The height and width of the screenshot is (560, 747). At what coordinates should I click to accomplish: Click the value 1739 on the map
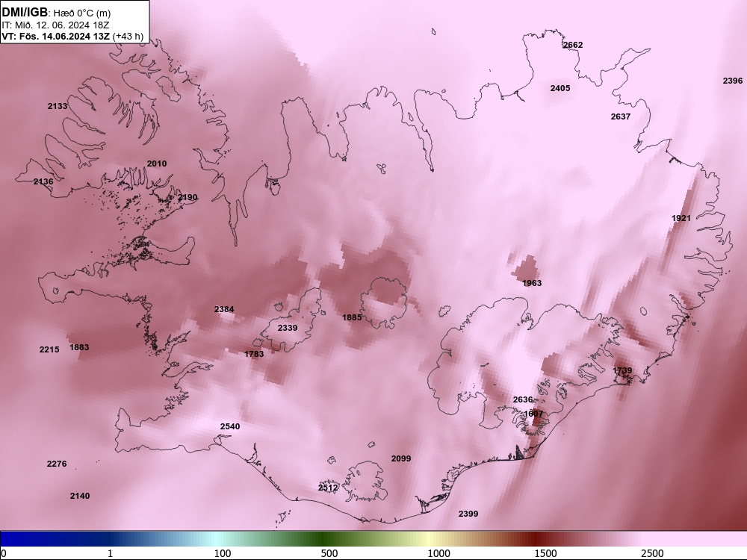click(622, 370)
